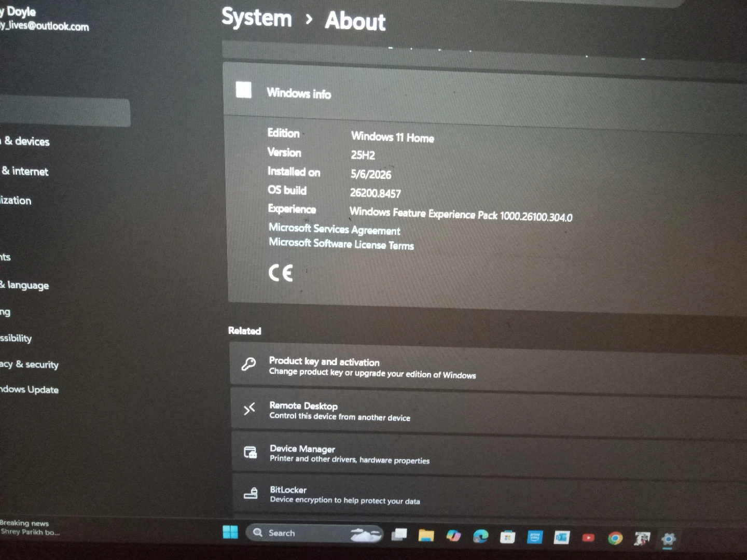Open Microsoft Store from the taskbar

tap(507, 537)
